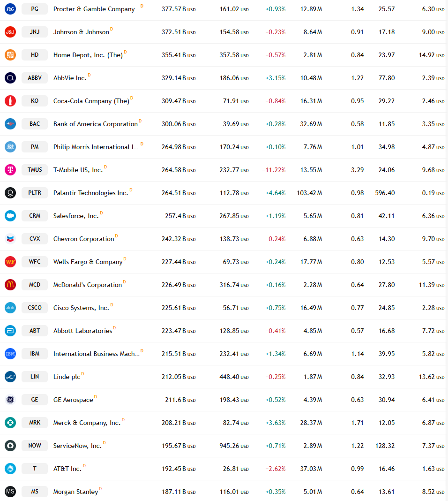This screenshot has height=501, width=448.
Task: Click the Bank of America logo icon
Action: coord(10,124)
